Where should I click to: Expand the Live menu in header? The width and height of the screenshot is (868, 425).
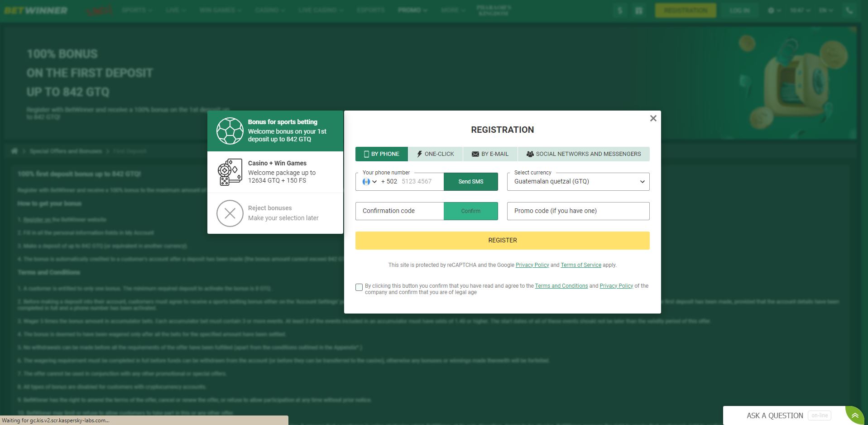coord(176,10)
